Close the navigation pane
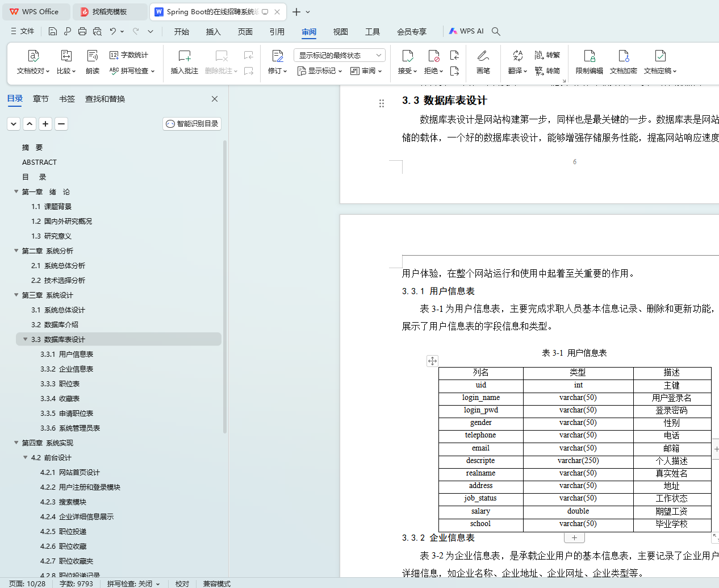Image resolution: width=719 pixels, height=588 pixels. point(215,99)
